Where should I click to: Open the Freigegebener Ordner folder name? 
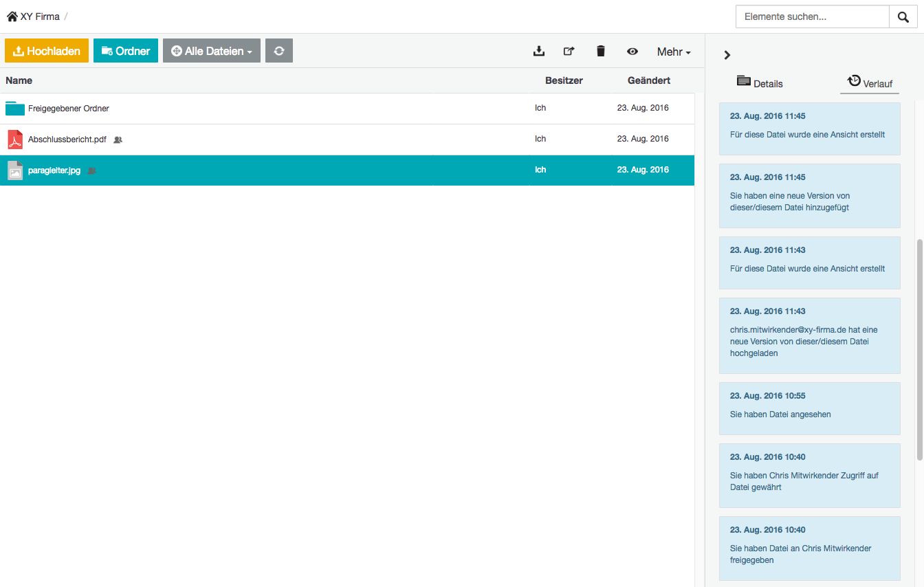click(69, 109)
